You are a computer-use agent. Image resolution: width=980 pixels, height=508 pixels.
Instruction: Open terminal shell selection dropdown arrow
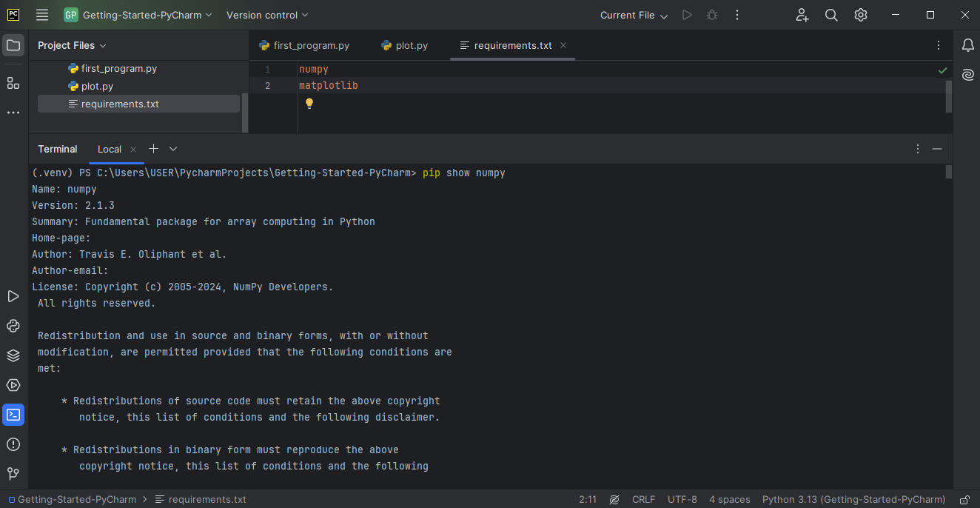pyautogui.click(x=173, y=149)
